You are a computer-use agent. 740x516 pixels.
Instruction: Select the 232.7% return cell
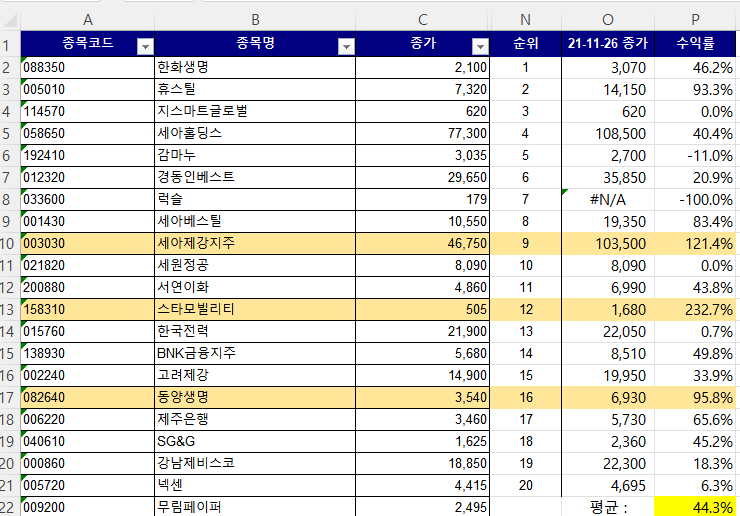coord(695,310)
